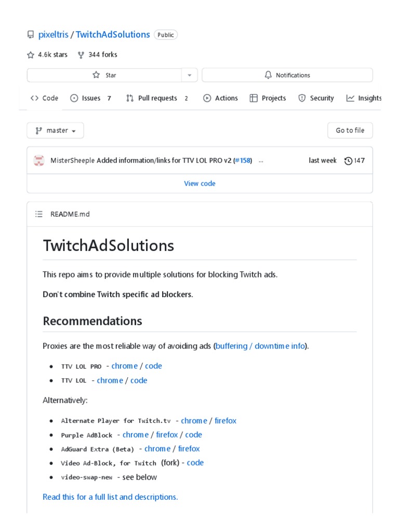The image size is (399, 532).
Task: Expand the commit message ellipsis
Action: coord(261,161)
